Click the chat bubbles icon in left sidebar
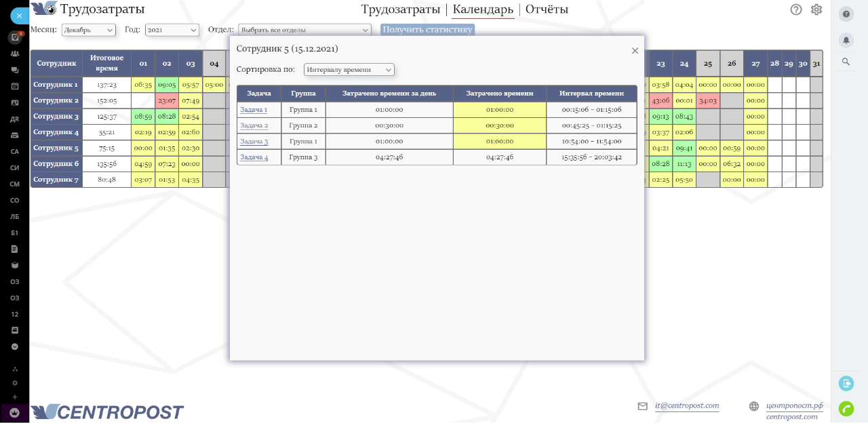 click(15, 70)
